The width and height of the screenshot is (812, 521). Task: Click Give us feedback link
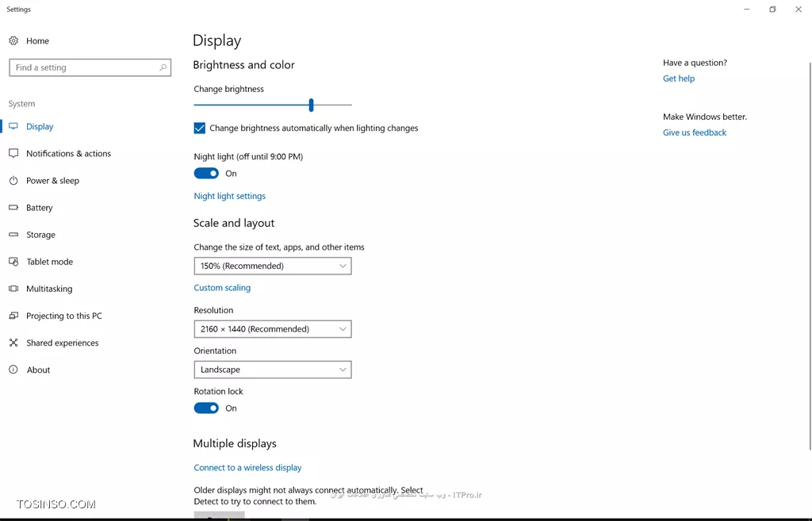point(695,132)
